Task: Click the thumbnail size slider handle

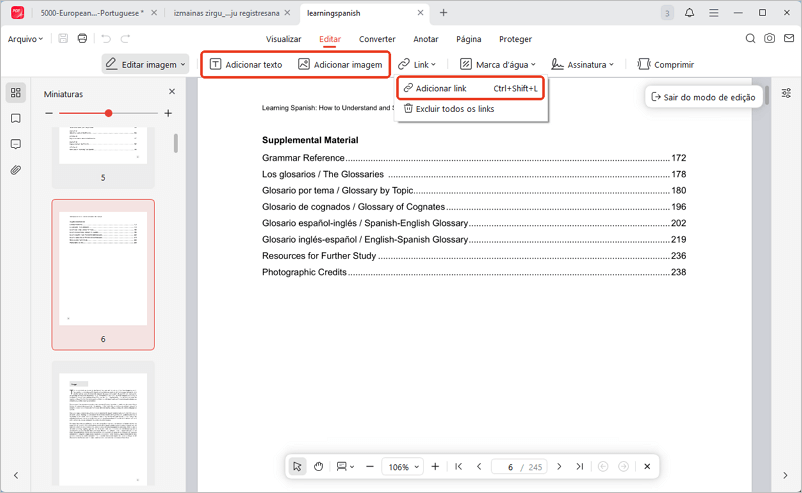Action: pyautogui.click(x=108, y=113)
